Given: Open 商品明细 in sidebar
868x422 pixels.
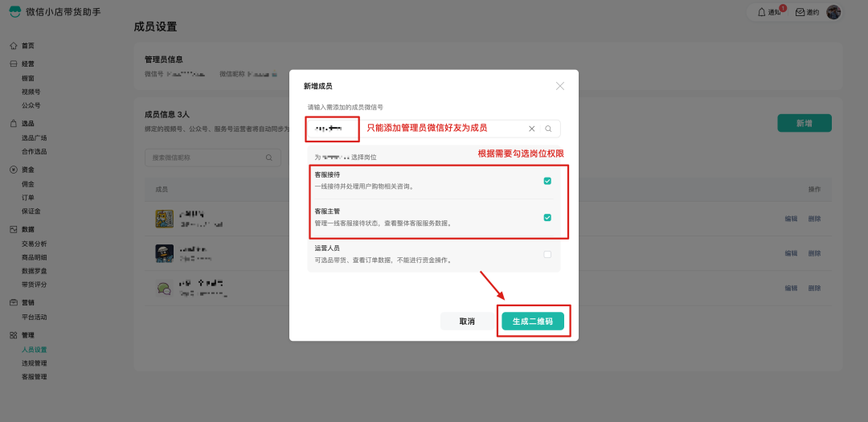Looking at the screenshot, I should coord(35,257).
